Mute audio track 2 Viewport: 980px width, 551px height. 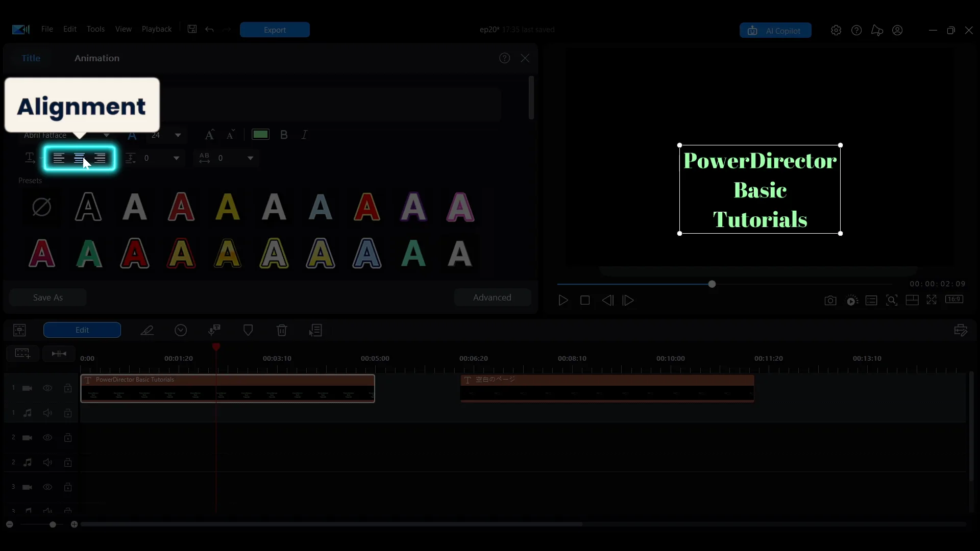47,462
